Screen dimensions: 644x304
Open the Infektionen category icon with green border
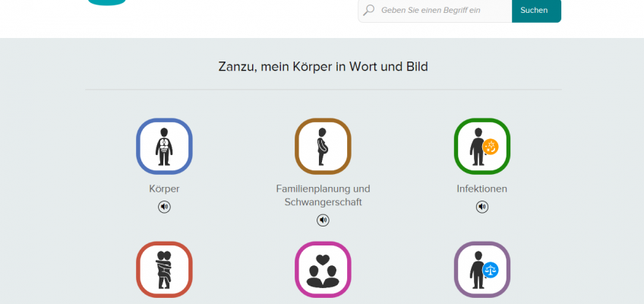(x=481, y=147)
